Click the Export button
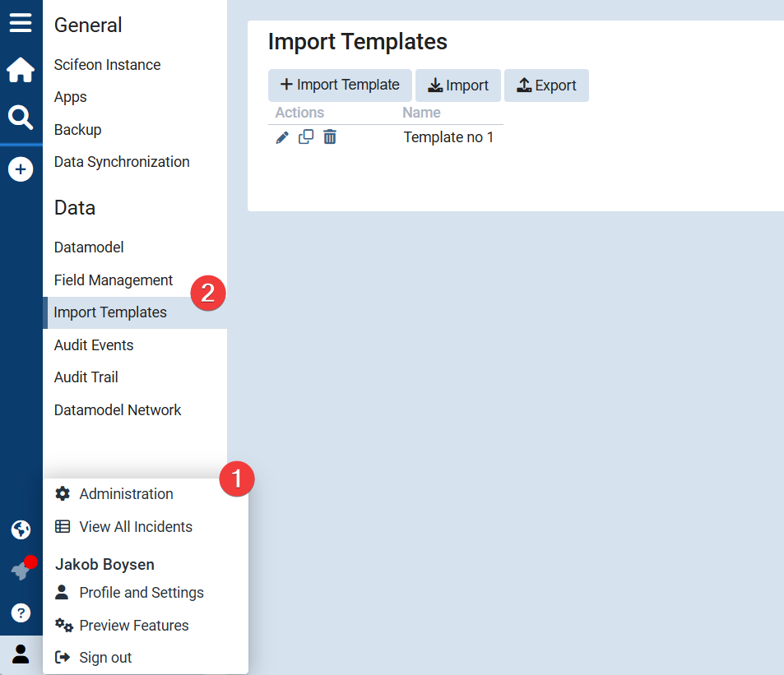 pyautogui.click(x=546, y=86)
